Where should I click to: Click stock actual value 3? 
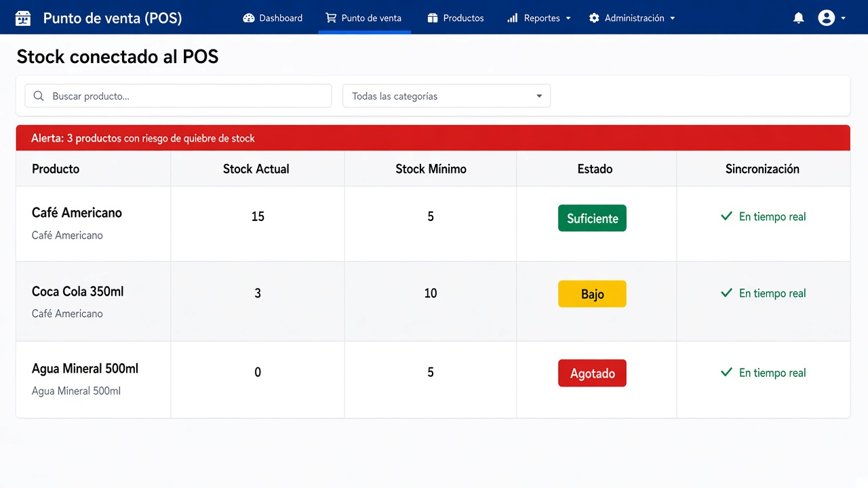(258, 293)
